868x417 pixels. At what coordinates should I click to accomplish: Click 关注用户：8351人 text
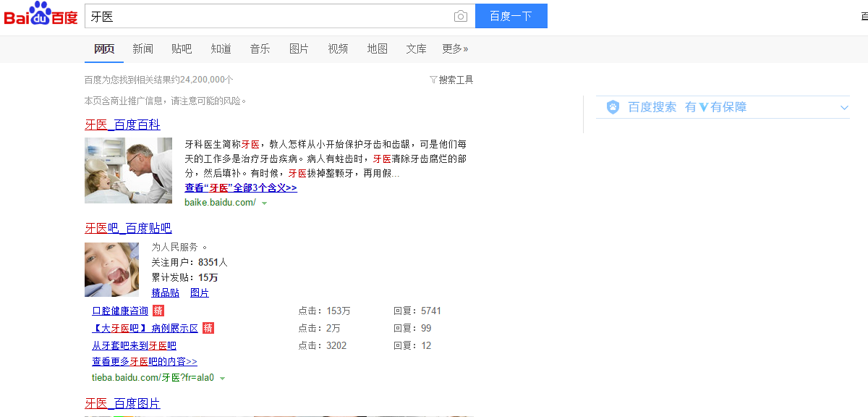point(190,262)
